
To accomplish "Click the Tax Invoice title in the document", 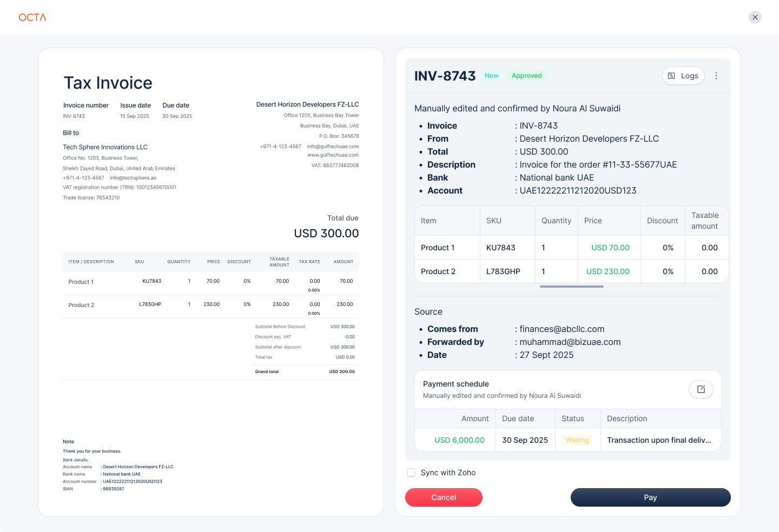I will coord(108,83).
